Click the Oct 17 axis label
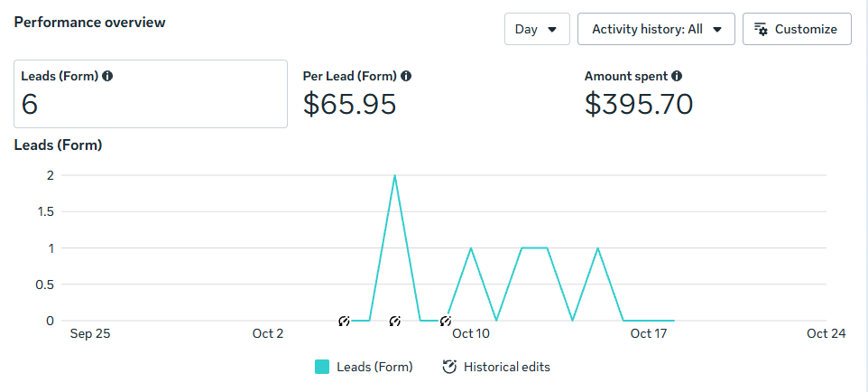 pos(650,333)
